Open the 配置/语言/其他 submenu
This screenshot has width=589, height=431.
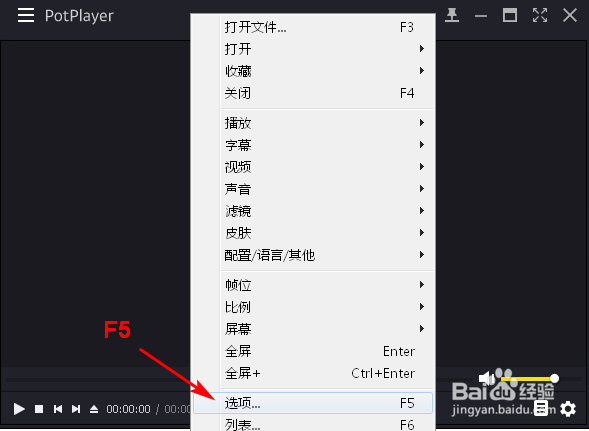(x=326, y=255)
